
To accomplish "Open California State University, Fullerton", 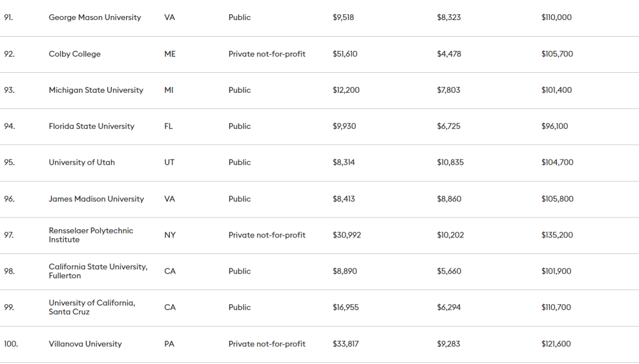I will (x=98, y=271).
